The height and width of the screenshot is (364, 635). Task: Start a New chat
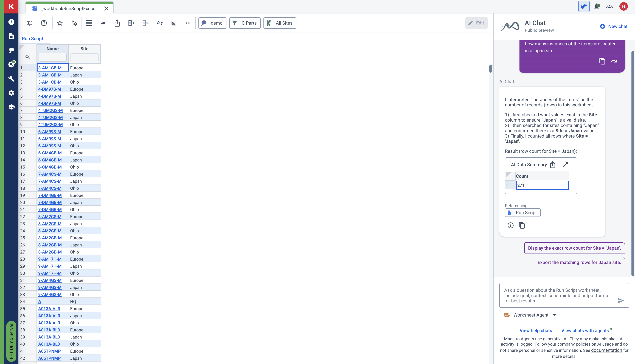tap(614, 27)
